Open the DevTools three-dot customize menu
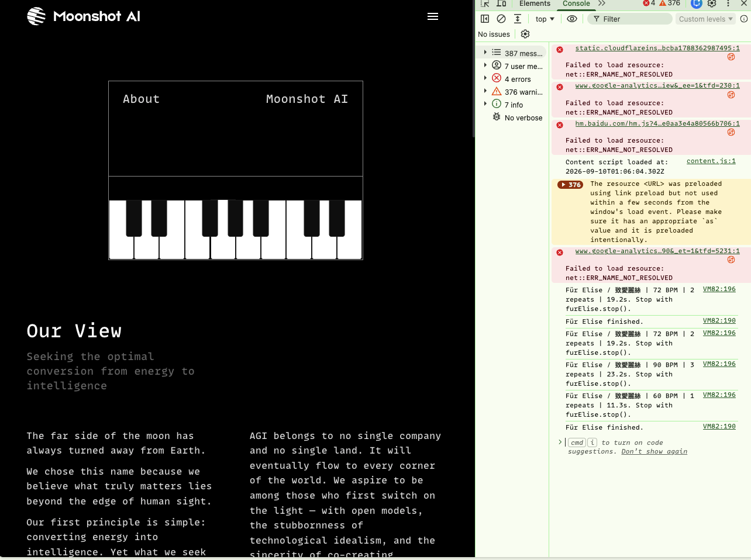This screenshot has height=560, width=751. [x=728, y=4]
